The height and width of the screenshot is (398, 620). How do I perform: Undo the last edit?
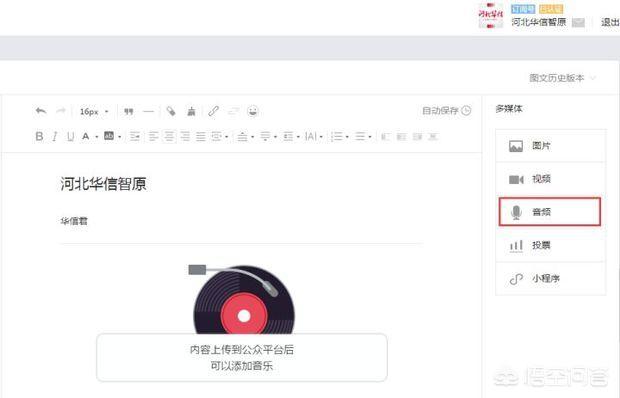(41, 111)
